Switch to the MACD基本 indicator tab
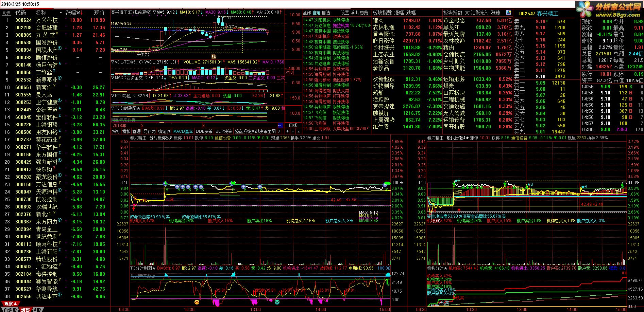The height and width of the screenshot is (312, 644). (183, 131)
